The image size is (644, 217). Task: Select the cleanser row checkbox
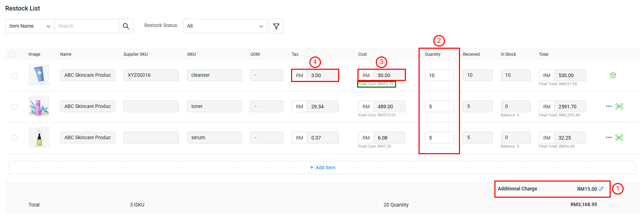pos(15,76)
